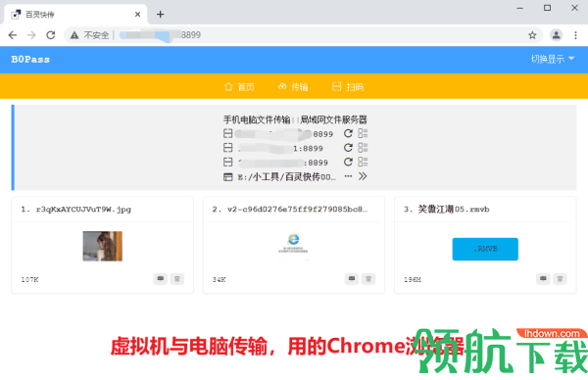The image size is (588, 380).
Task: Click file name 笑傲江湖05.rmvb
Action: (454, 210)
